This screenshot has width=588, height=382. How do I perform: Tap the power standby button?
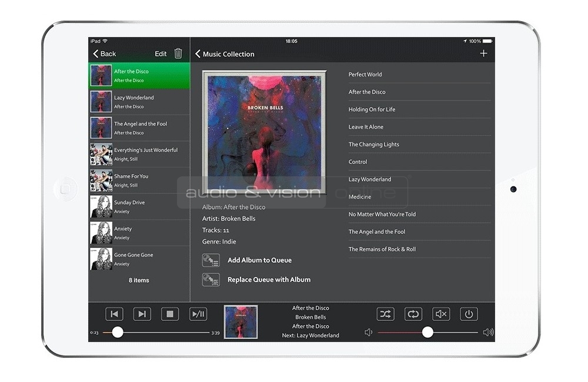point(469,314)
